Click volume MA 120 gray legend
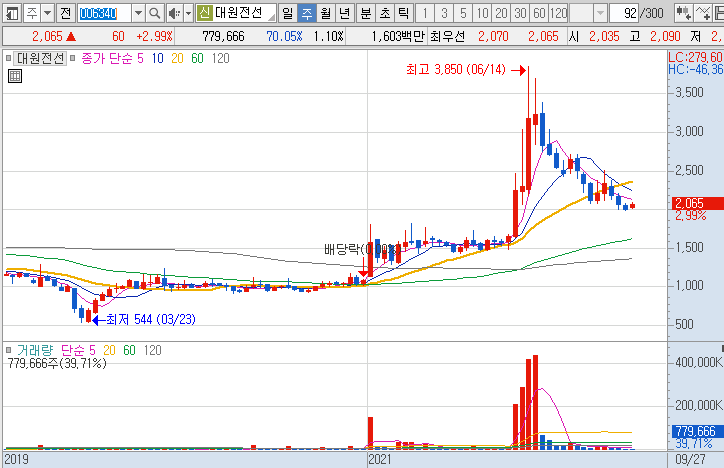This screenshot has width=724, height=468. [x=152, y=350]
